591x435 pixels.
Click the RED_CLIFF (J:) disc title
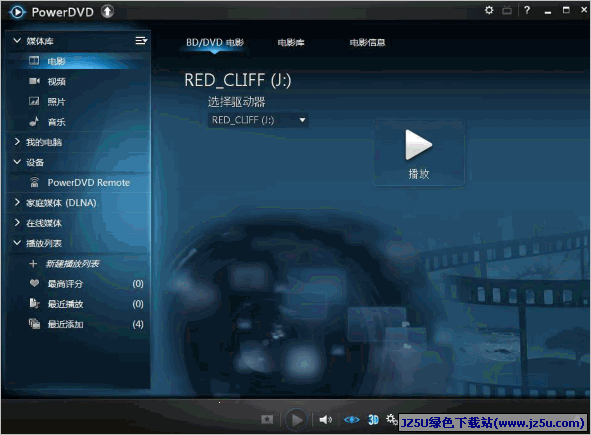pos(238,80)
